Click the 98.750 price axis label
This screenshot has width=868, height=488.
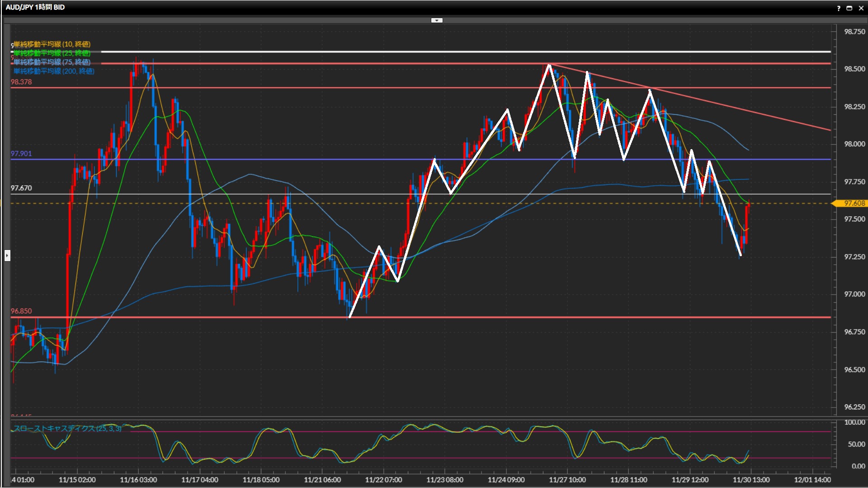click(854, 32)
